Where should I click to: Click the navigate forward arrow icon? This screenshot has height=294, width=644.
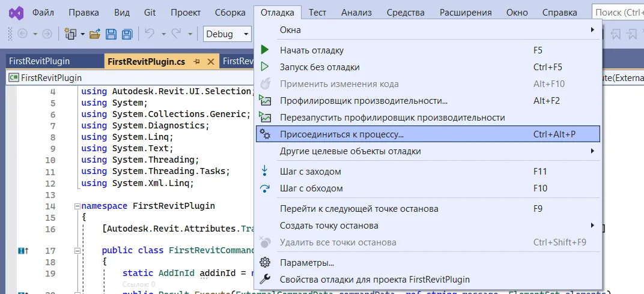tap(47, 34)
